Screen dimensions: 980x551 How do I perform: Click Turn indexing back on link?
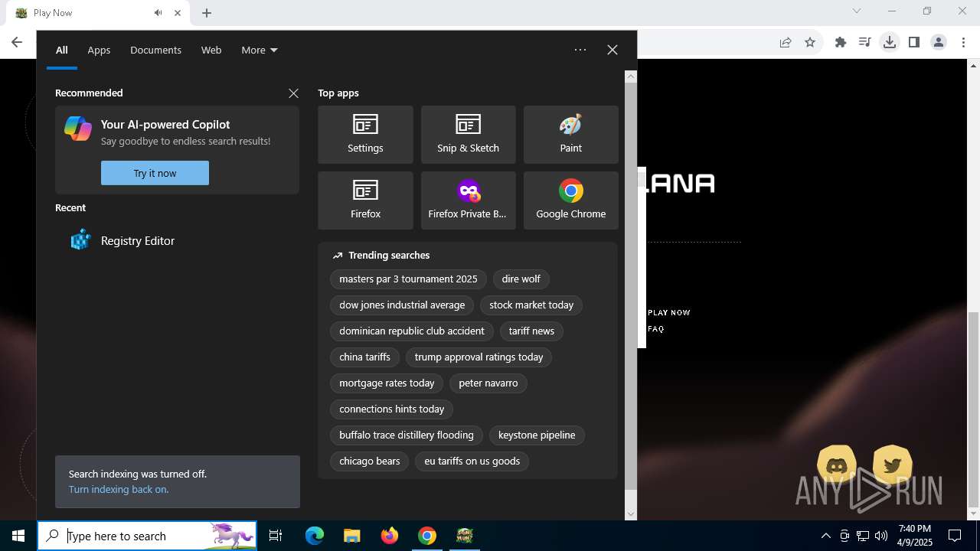coord(119,489)
